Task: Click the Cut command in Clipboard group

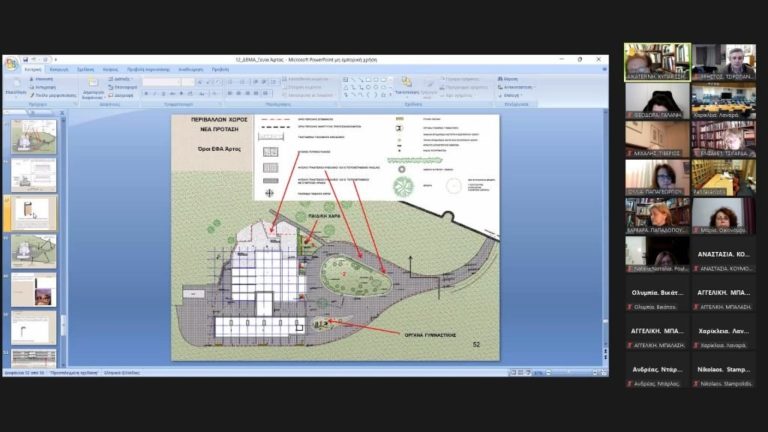Action: coord(40,78)
